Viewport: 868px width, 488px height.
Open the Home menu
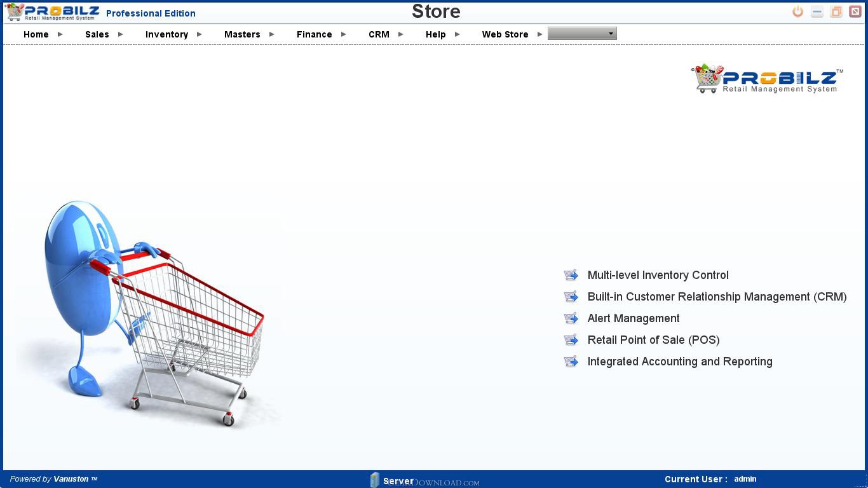pyautogui.click(x=36, y=34)
